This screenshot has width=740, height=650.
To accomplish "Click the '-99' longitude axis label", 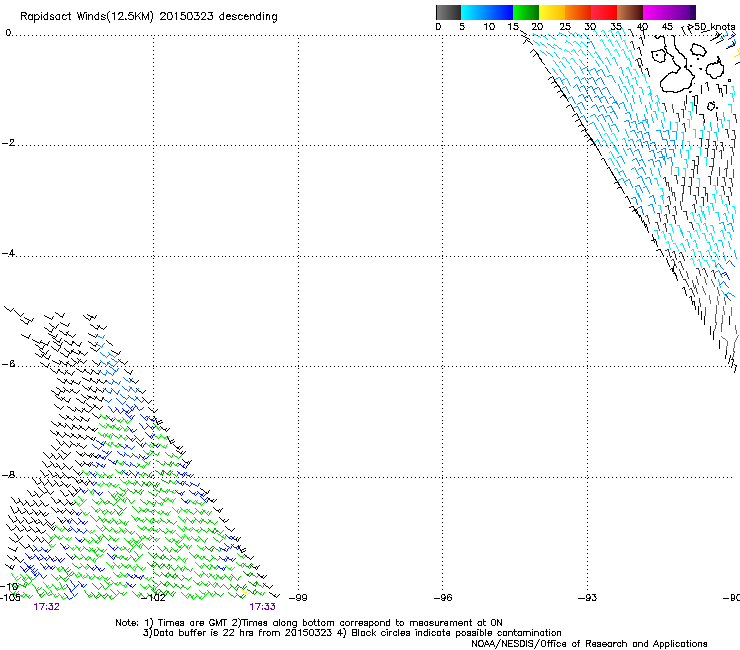I will (x=298, y=598).
